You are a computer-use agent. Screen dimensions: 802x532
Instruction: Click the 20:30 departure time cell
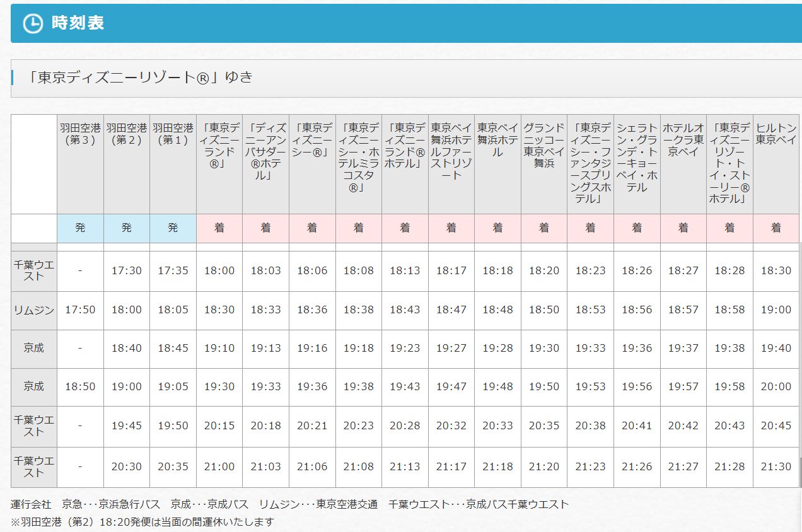[127, 467]
